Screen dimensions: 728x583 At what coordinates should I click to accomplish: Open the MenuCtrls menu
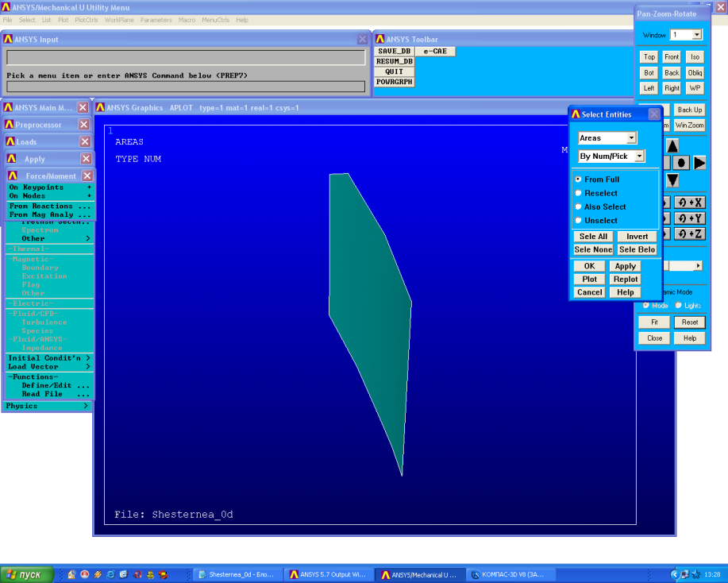(x=215, y=20)
